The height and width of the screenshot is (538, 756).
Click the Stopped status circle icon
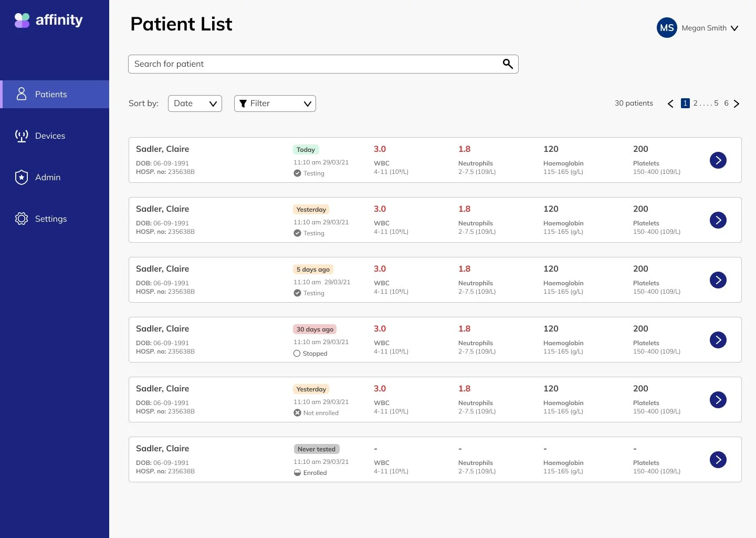[x=297, y=354]
